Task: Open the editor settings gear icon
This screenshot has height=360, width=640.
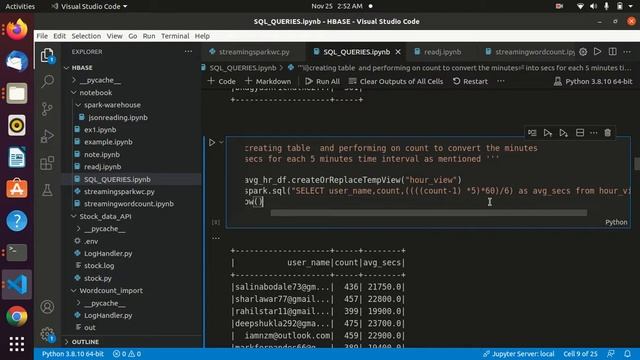Action: (x=583, y=52)
